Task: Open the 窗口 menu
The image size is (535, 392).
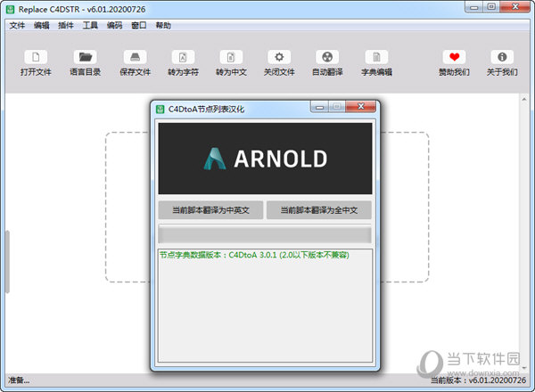Action: [139, 26]
